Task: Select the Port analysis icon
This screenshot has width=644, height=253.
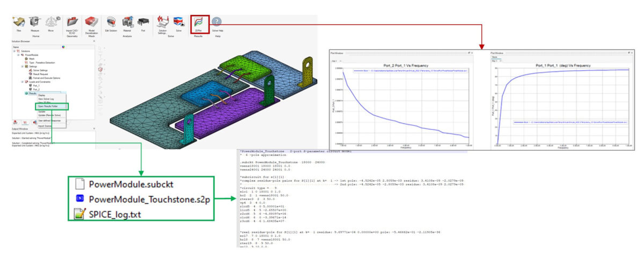Action: point(143,22)
